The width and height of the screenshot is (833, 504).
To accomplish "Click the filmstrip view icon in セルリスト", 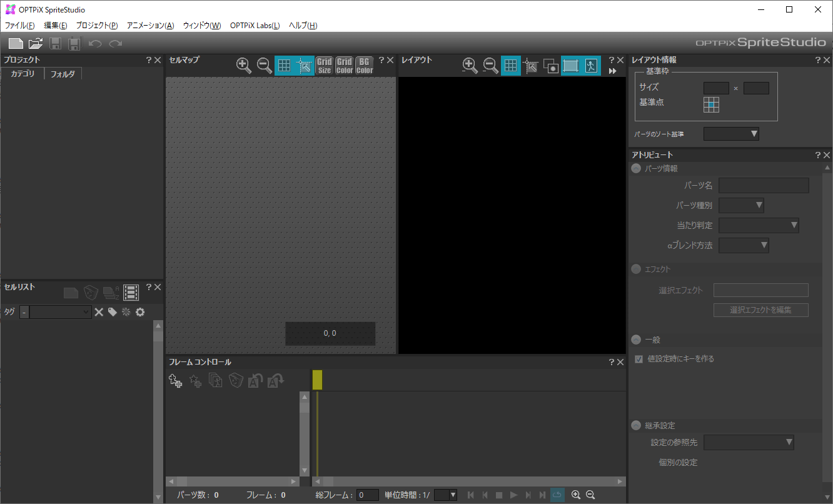I will [131, 293].
